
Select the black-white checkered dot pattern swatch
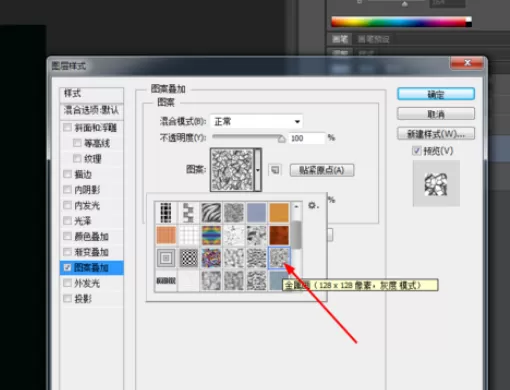[x=188, y=258]
